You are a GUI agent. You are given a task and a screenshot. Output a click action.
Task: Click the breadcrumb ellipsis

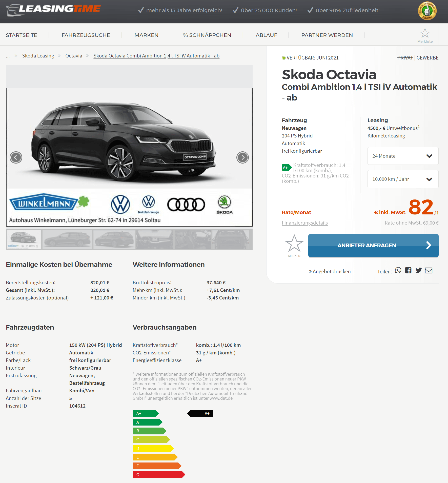[8, 56]
